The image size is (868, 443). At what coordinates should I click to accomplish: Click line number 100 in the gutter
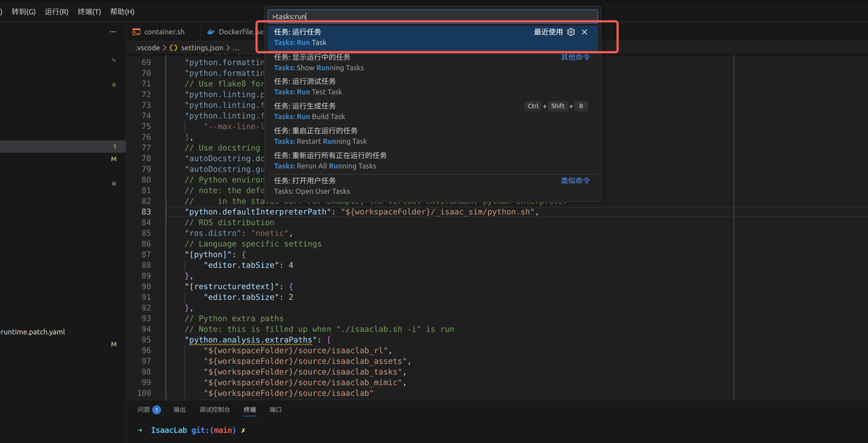pyautogui.click(x=144, y=393)
